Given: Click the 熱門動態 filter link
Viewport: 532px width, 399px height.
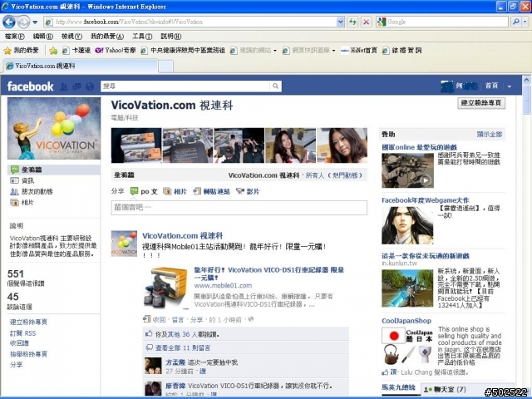Looking at the screenshot, I should pos(346,175).
